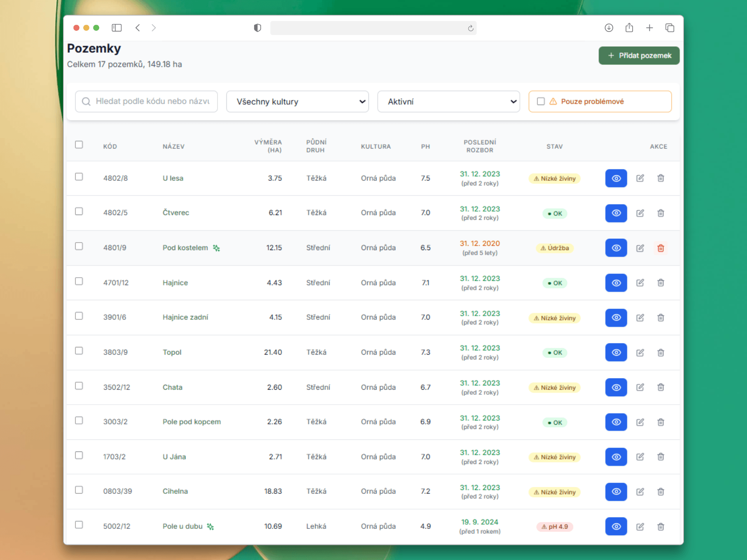Open the Hajnice zadní plot link
Screen dimensions: 747x560
pos(185,317)
